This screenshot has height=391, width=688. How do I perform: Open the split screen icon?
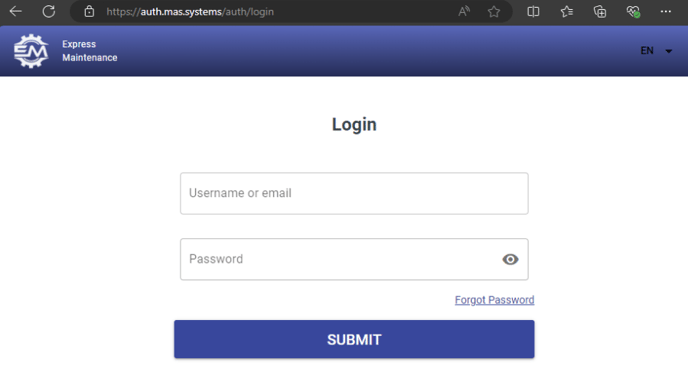click(x=533, y=12)
